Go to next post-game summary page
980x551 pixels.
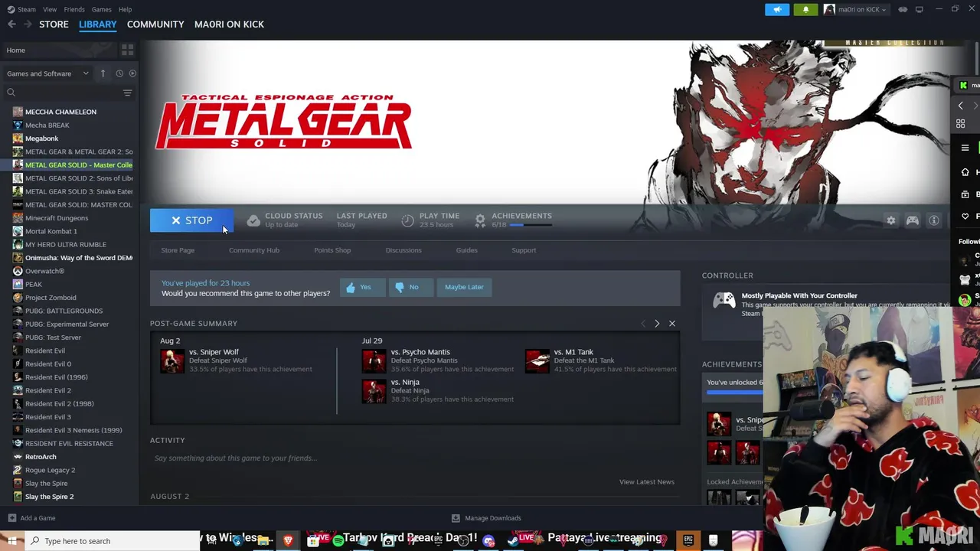coord(657,324)
